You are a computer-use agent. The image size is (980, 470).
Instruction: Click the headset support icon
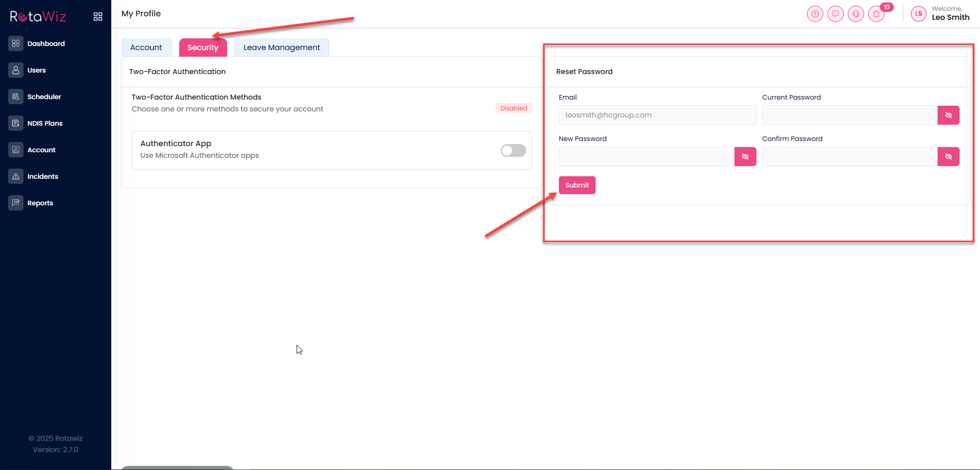(856, 14)
